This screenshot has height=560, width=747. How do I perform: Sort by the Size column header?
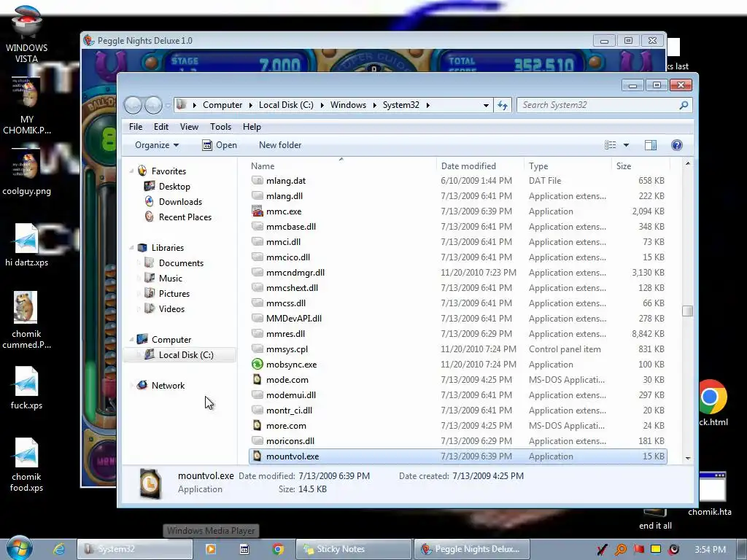pos(640,166)
